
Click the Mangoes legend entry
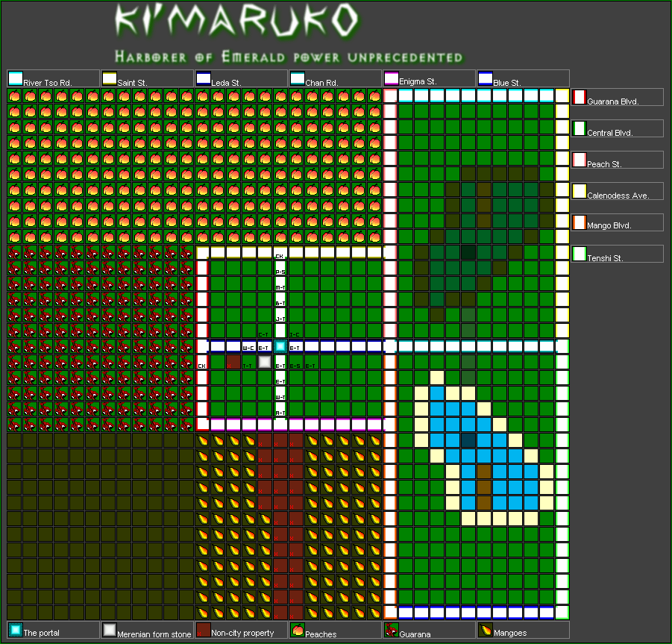522,631
